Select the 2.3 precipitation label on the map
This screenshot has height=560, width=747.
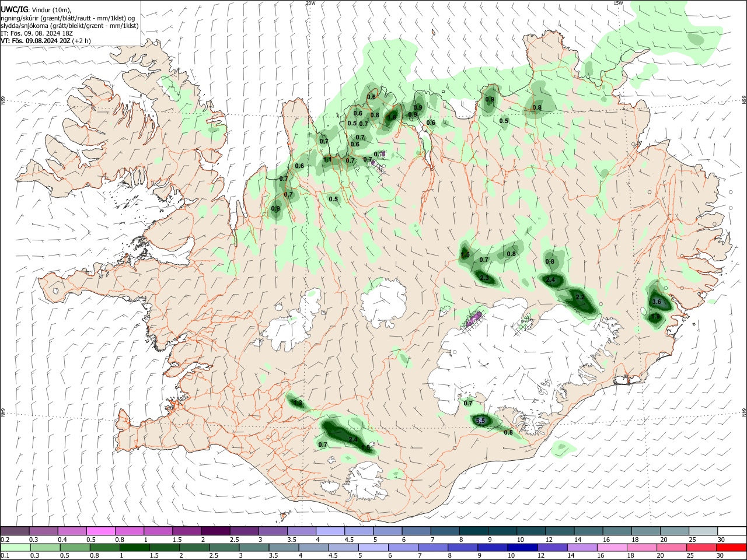[x=484, y=278]
